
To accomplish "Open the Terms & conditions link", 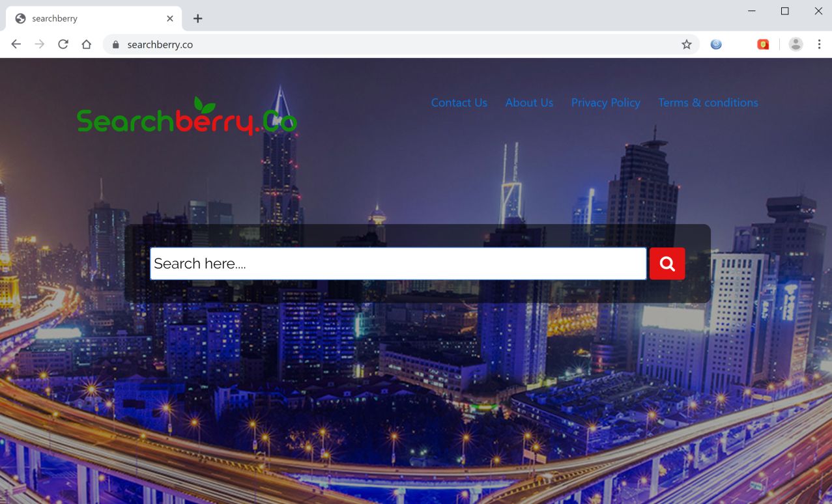I will [708, 103].
